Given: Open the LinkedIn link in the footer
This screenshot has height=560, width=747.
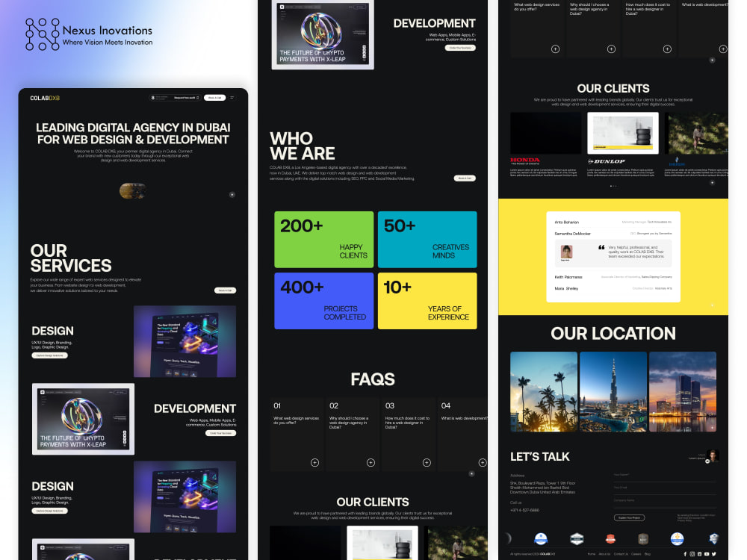Looking at the screenshot, I should point(699,554).
